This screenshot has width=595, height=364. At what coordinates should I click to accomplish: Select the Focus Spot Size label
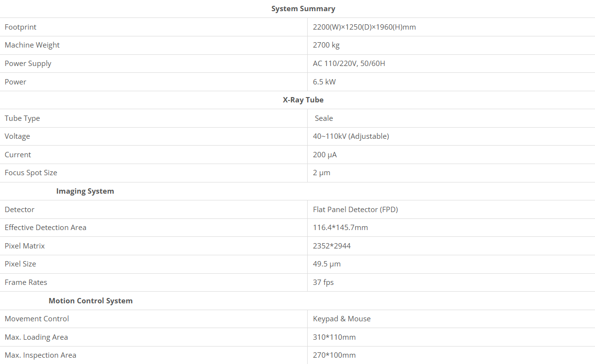(31, 173)
